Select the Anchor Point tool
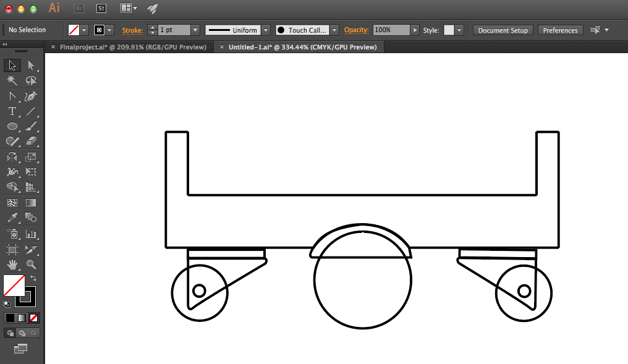Image resolution: width=628 pixels, height=364 pixels. click(x=12, y=96)
